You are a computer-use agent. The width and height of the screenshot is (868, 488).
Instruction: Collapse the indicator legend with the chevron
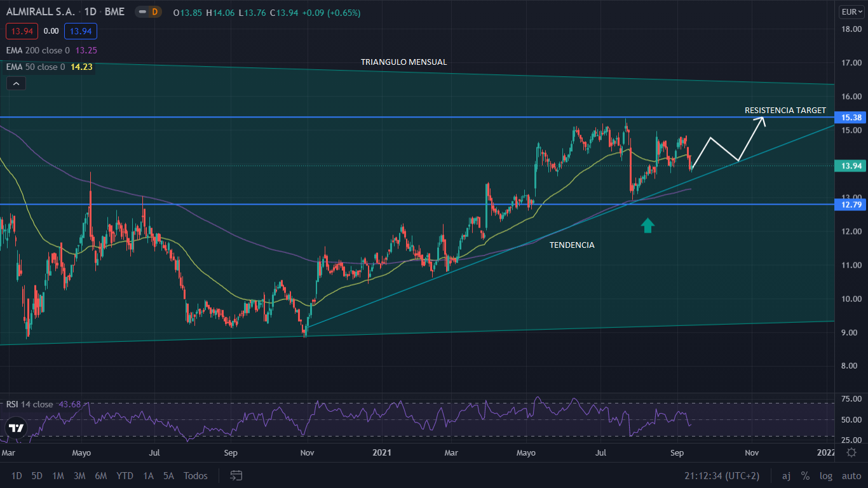point(17,83)
